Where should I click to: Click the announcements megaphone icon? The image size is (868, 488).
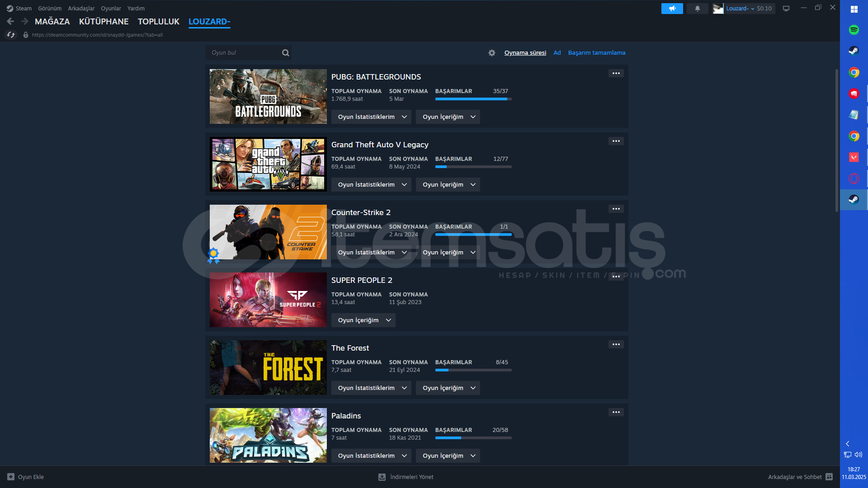pyautogui.click(x=672, y=9)
